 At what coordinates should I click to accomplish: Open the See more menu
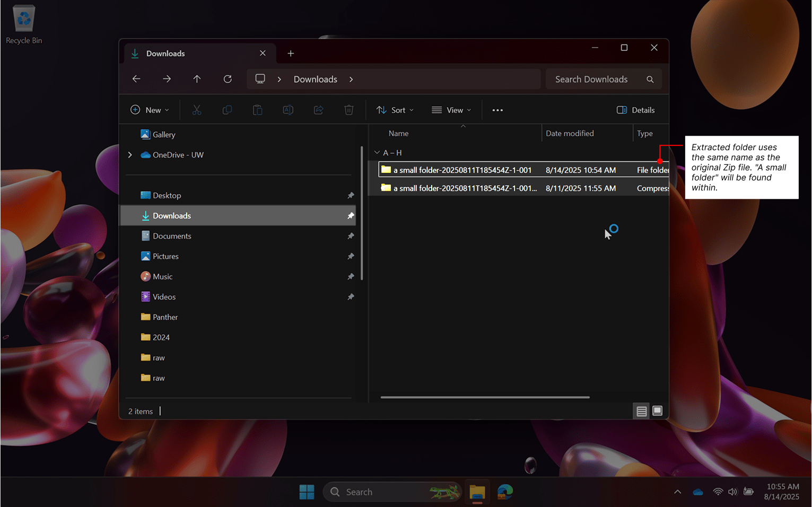click(497, 110)
